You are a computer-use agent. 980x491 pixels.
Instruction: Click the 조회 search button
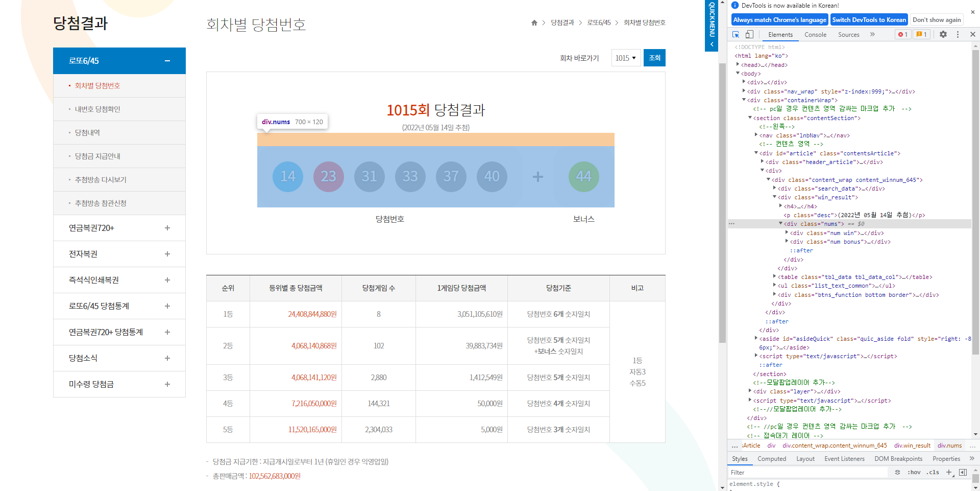654,58
